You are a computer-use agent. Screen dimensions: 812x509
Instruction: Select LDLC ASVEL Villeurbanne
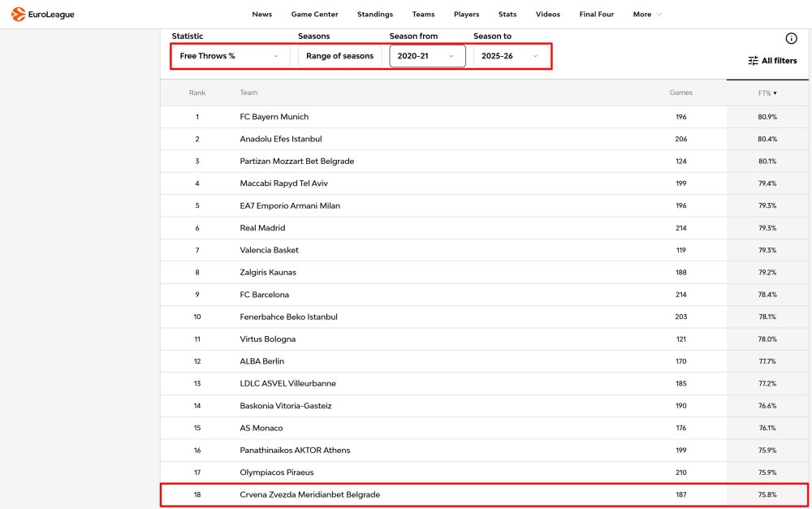pos(288,384)
